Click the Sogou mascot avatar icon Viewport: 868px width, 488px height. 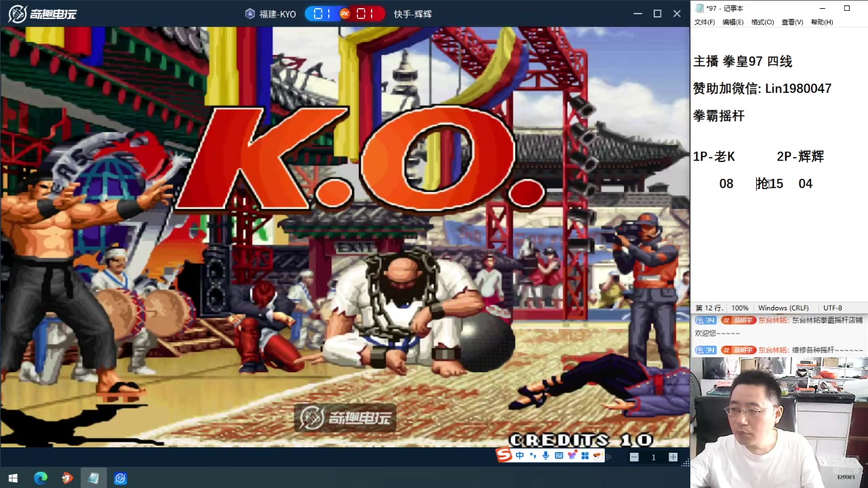click(x=597, y=456)
